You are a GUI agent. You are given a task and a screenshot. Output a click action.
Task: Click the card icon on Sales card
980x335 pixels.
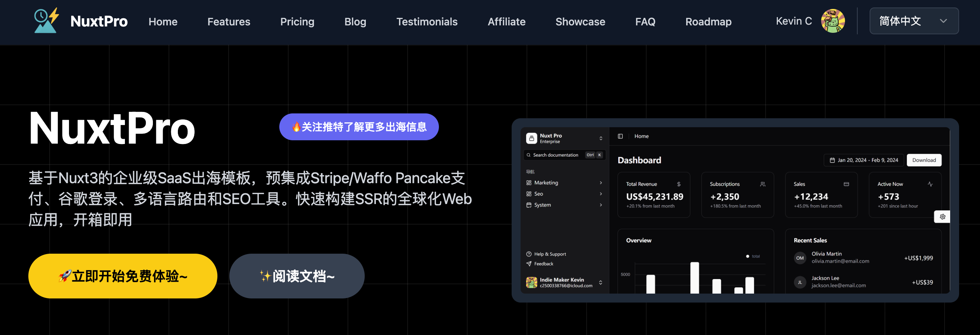pyautogui.click(x=846, y=184)
